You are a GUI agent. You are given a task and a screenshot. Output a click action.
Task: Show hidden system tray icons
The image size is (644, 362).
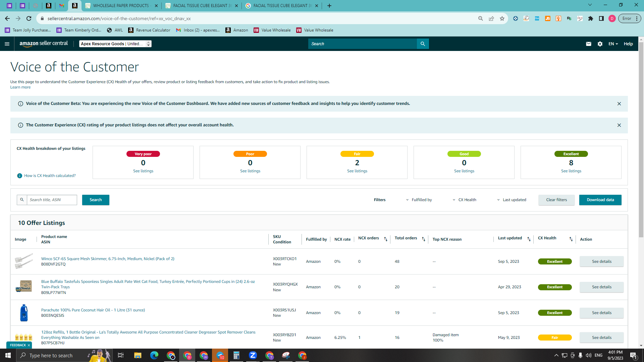[x=556, y=355]
